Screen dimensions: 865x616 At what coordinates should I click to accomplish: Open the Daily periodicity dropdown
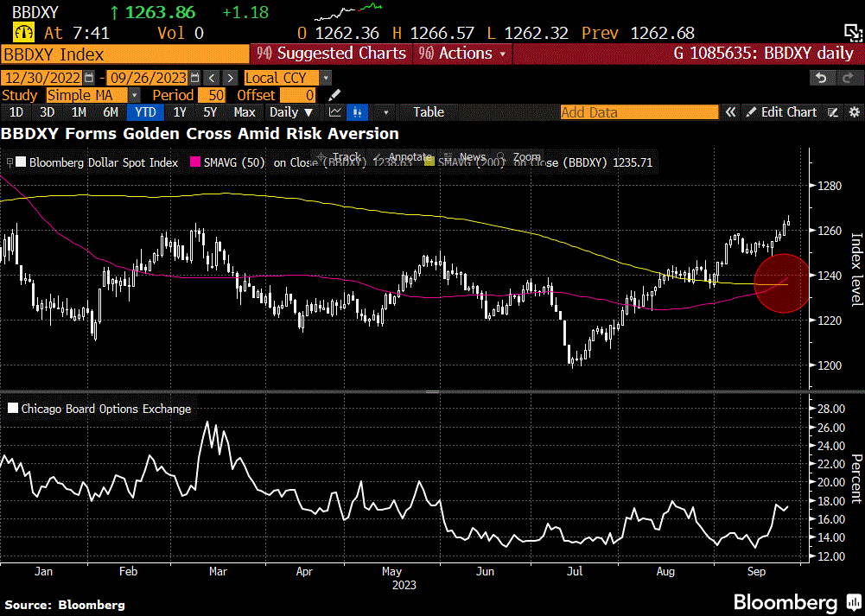coord(290,112)
